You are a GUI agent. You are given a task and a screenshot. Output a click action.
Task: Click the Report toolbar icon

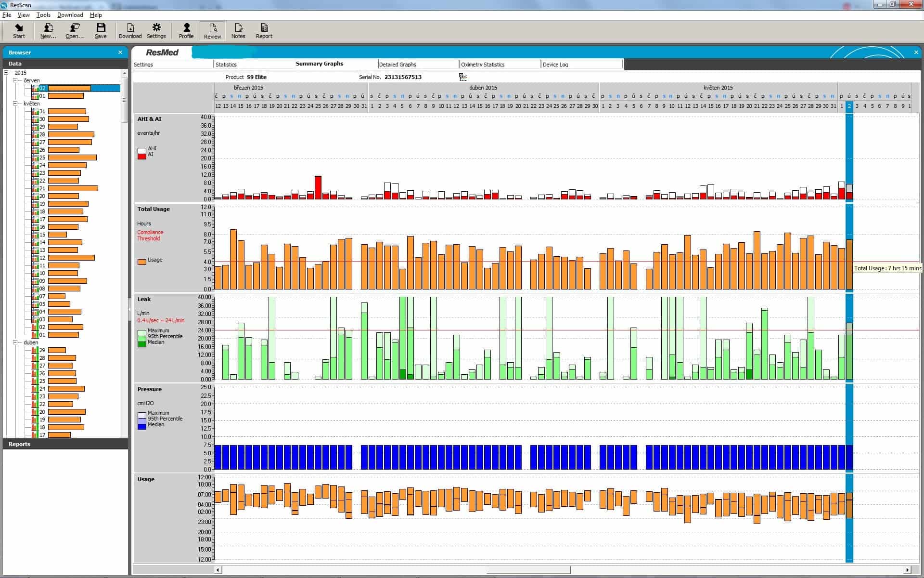264,31
